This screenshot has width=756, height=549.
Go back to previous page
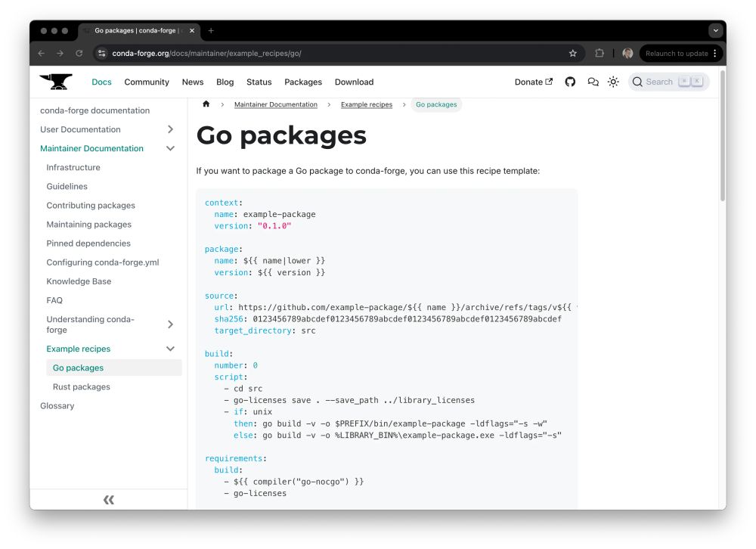point(42,54)
